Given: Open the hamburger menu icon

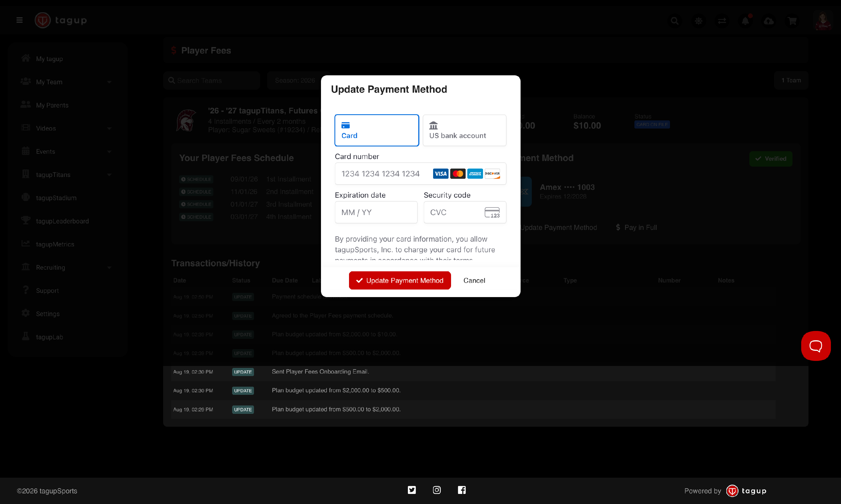Looking at the screenshot, I should pos(19,20).
